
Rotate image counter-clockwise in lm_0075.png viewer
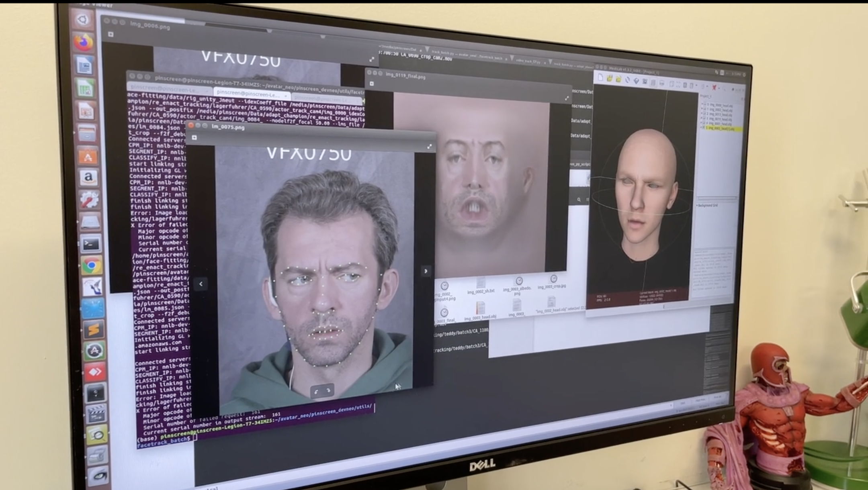coord(316,391)
